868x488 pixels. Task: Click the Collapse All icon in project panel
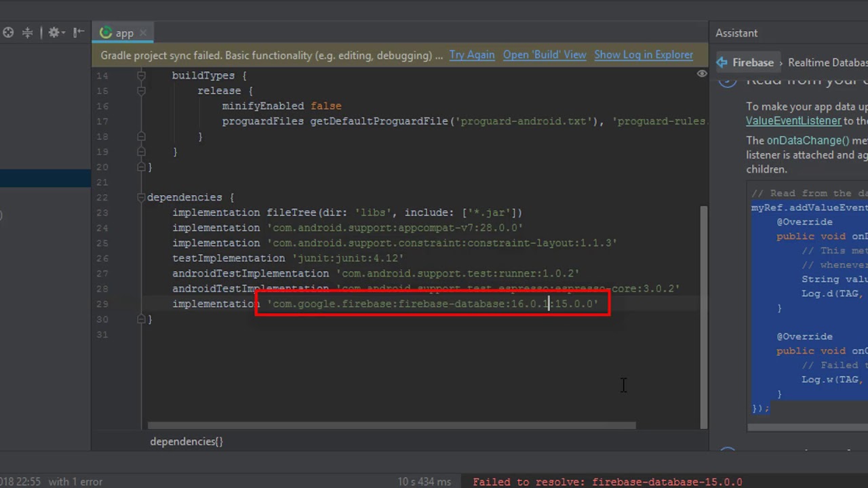pyautogui.click(x=28, y=33)
